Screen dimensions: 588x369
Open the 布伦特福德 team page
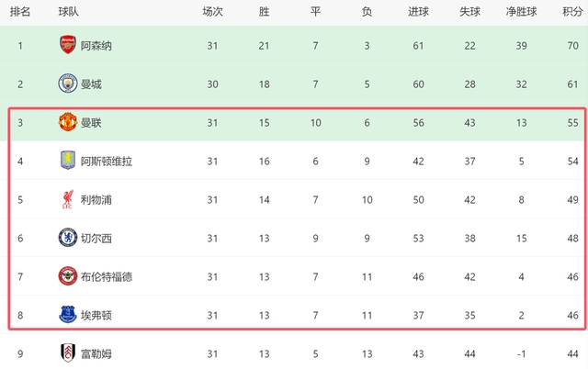(107, 276)
